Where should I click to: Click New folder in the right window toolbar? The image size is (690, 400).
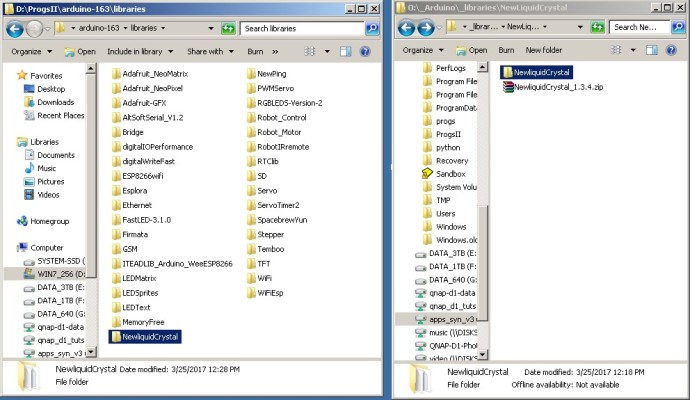(543, 50)
